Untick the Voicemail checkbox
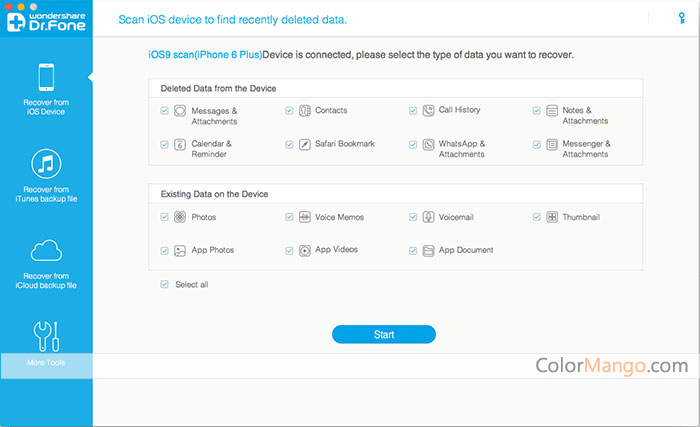The width and height of the screenshot is (700, 427). pos(413,217)
